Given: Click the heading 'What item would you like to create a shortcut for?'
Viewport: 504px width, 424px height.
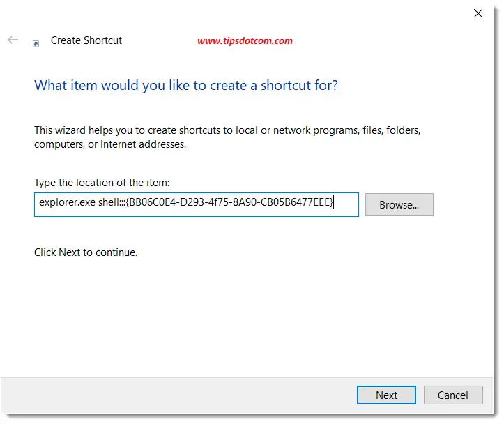Looking at the screenshot, I should (x=186, y=86).
